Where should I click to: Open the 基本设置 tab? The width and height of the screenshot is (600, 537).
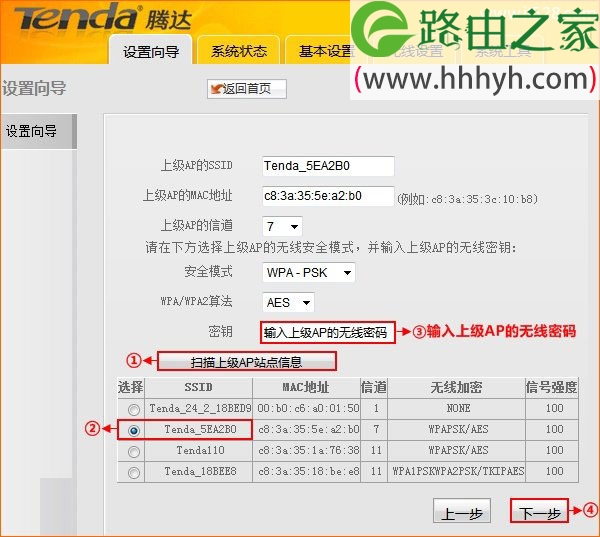coord(325,51)
